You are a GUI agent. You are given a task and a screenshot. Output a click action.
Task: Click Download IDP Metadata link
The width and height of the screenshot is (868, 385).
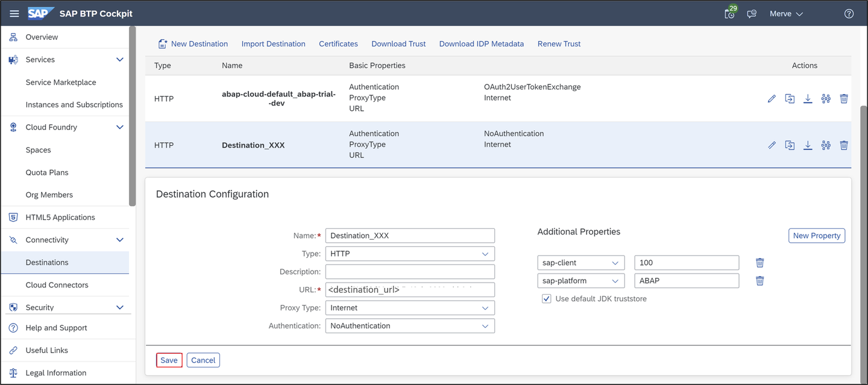(481, 44)
